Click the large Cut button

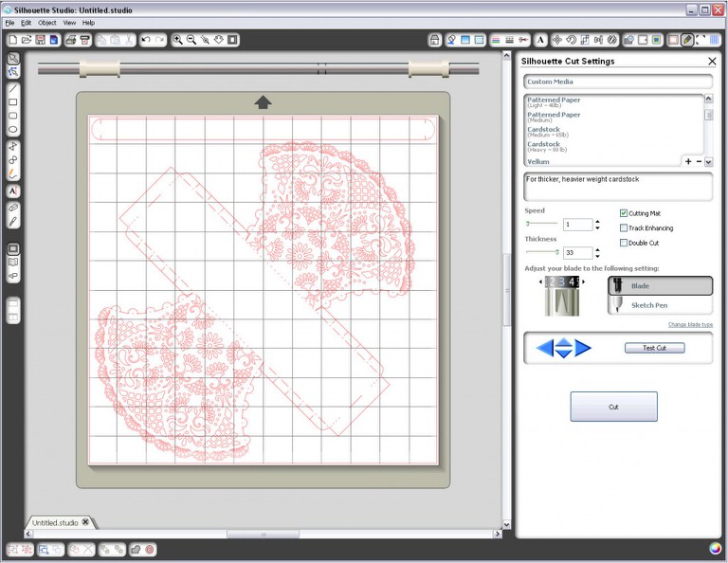(x=614, y=407)
